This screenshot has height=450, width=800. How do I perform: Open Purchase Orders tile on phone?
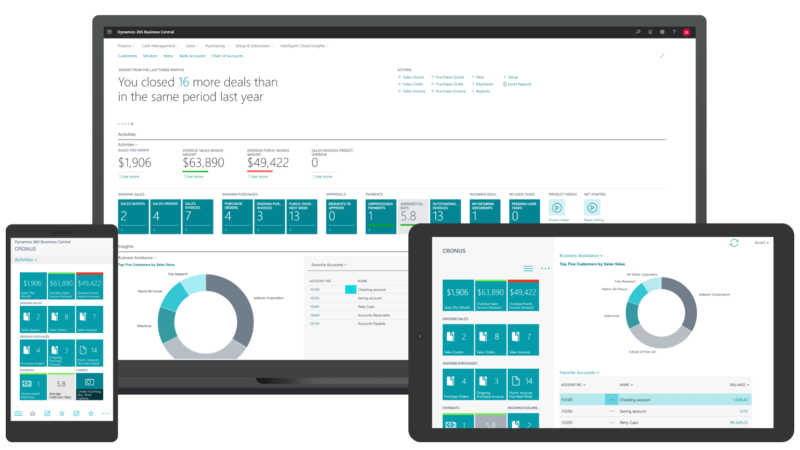pos(33,353)
